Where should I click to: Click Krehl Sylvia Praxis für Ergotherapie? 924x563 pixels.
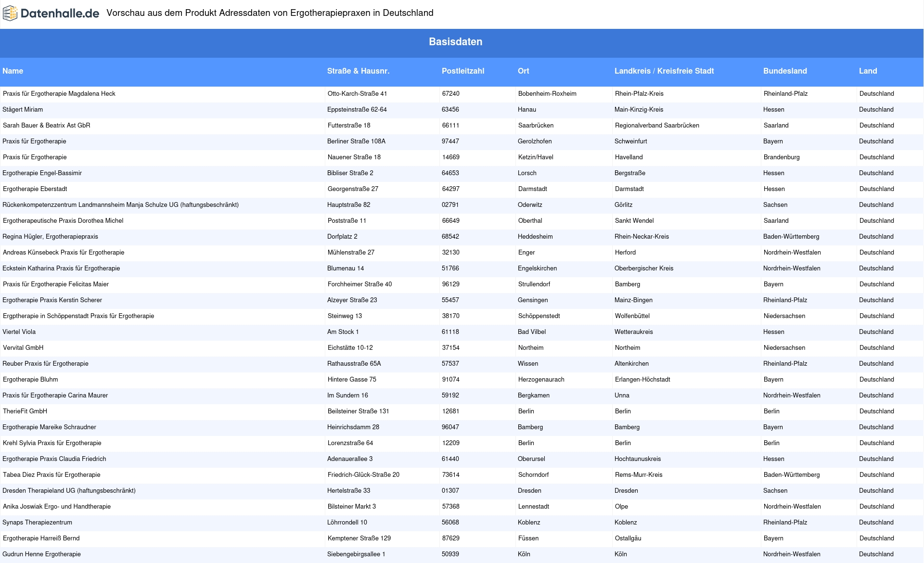click(x=52, y=443)
